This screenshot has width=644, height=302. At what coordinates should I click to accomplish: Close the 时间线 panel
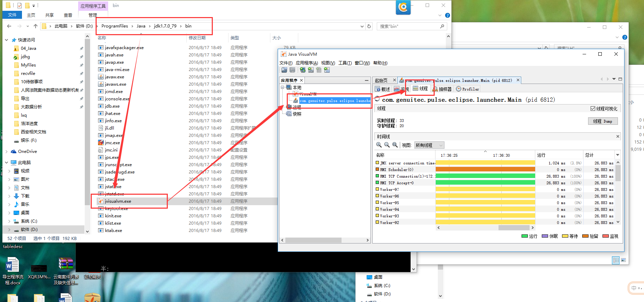coord(617,137)
